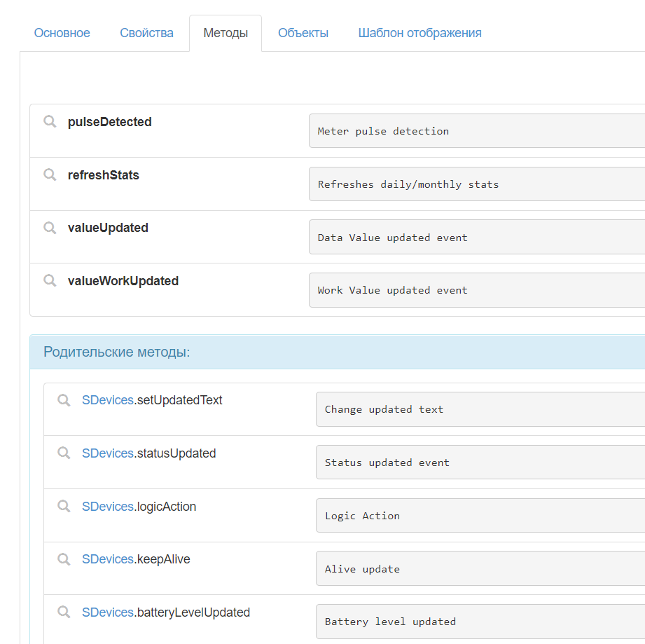Click the 'Logic Action' description field
This screenshot has height=644, width=645.
(x=480, y=516)
